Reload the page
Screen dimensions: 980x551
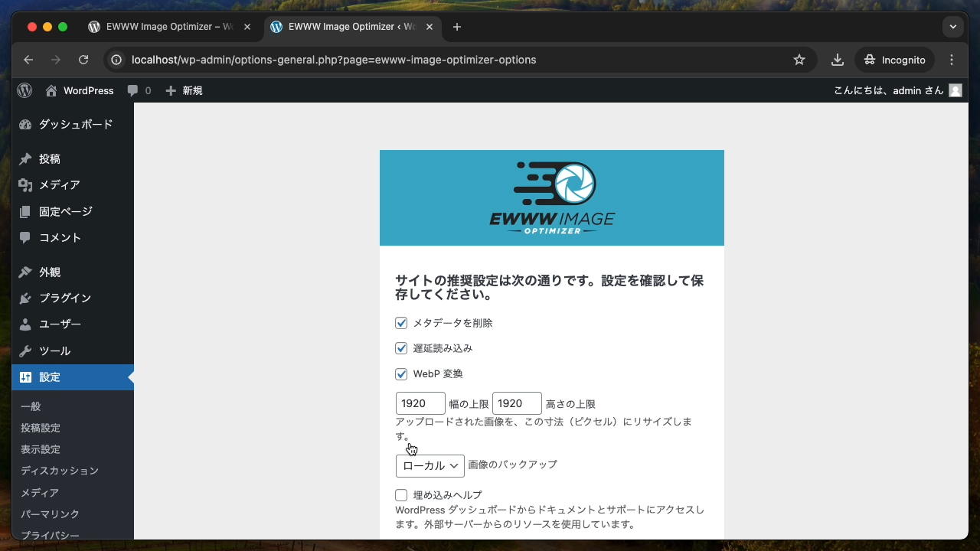tap(83, 60)
